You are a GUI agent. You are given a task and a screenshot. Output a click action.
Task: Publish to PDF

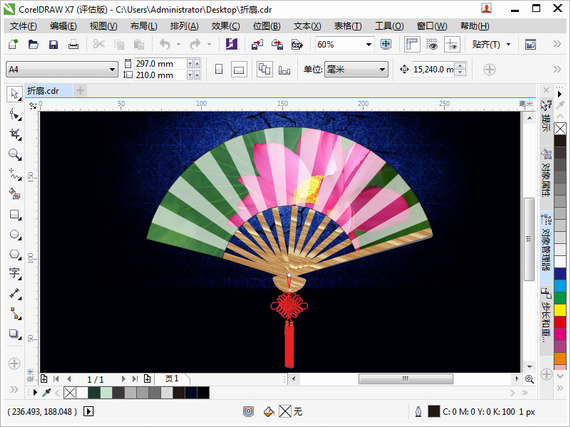[x=297, y=44]
